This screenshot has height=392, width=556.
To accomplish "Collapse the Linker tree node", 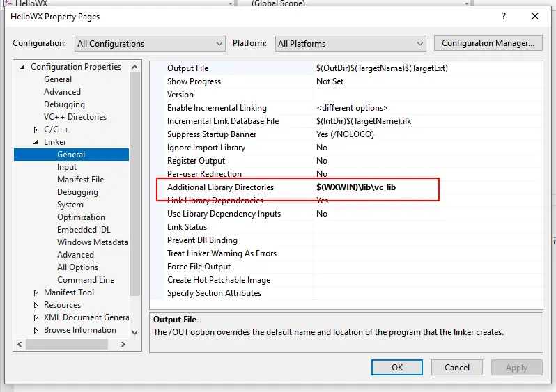I will click(x=36, y=142).
